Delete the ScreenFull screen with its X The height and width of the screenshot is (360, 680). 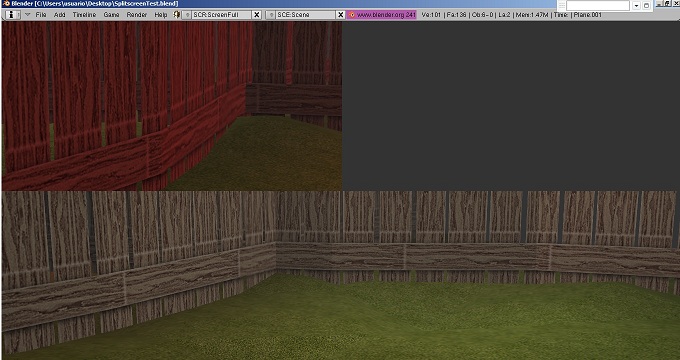point(257,15)
